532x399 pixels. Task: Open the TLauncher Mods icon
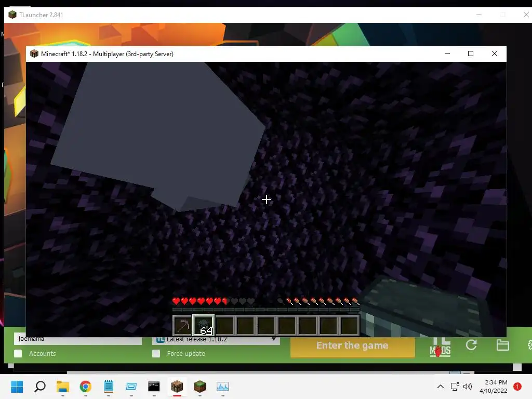click(x=440, y=347)
